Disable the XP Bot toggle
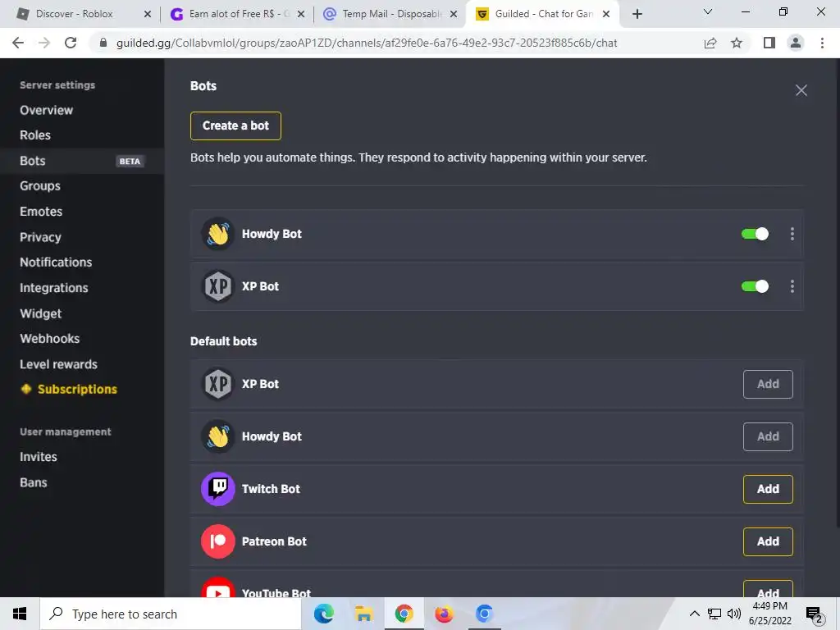 point(755,286)
